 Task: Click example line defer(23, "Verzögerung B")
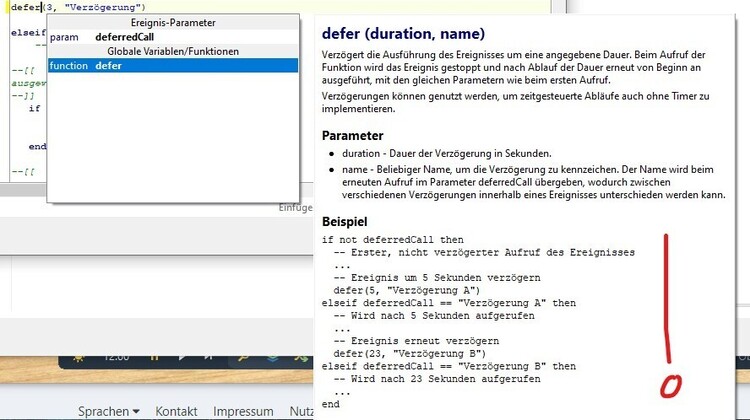tap(409, 354)
